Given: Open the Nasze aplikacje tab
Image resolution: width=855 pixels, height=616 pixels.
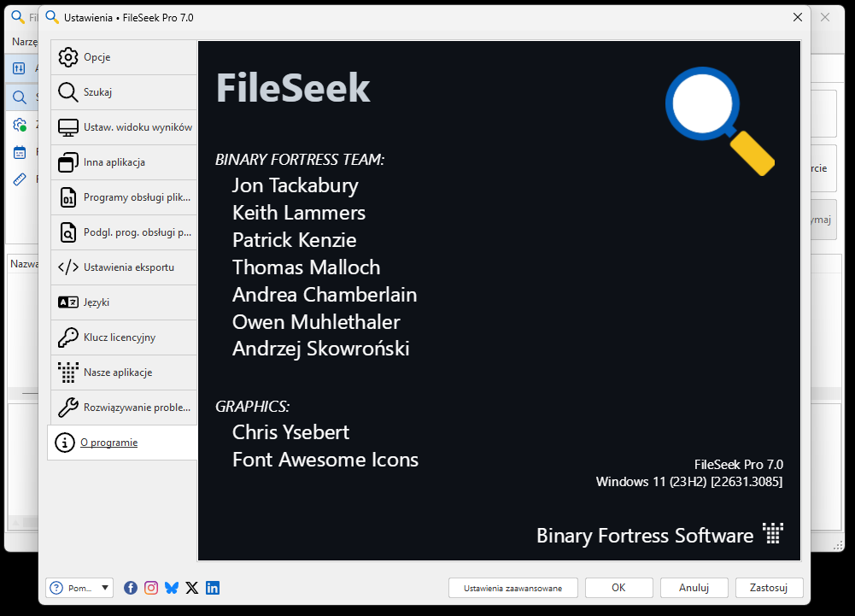Looking at the screenshot, I should click(124, 373).
